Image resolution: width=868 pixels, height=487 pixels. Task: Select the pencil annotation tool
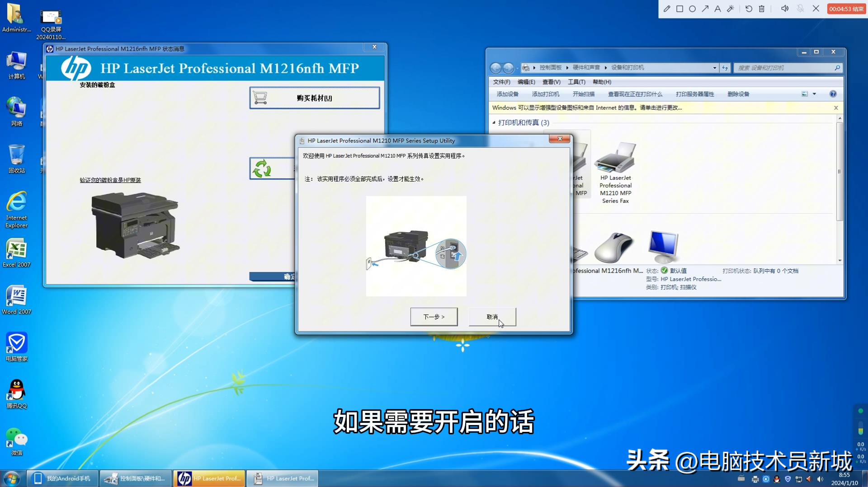click(x=667, y=8)
